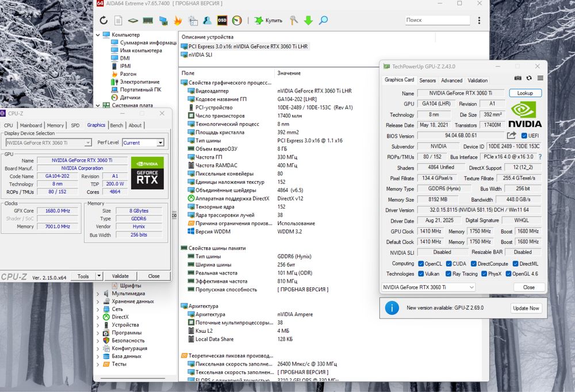Expand the Сеть tree node arrow
The width and height of the screenshot is (575, 392).
[98, 309]
